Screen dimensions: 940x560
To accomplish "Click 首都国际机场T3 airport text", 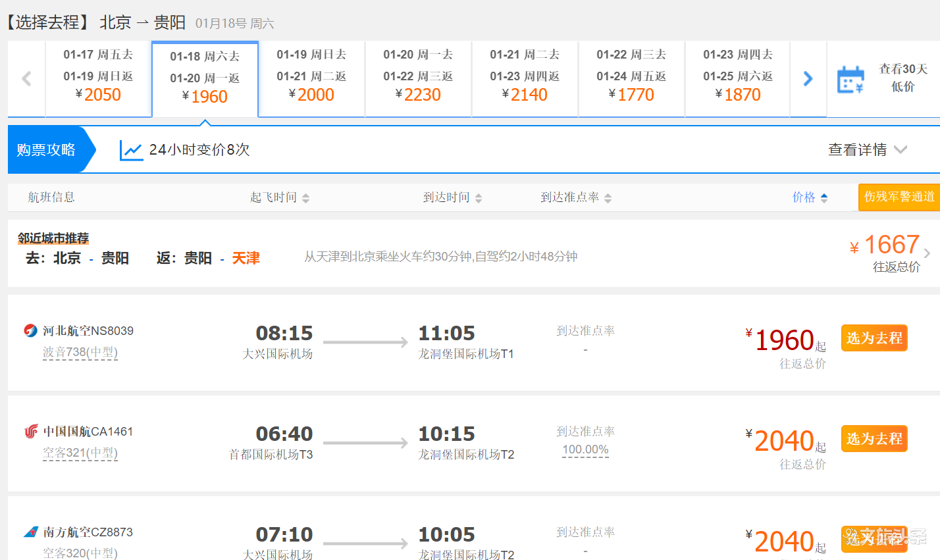I will [x=271, y=455].
